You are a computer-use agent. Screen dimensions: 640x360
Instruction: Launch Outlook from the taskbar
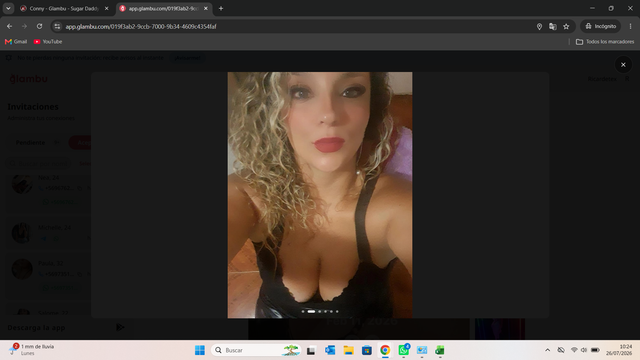click(x=330, y=350)
